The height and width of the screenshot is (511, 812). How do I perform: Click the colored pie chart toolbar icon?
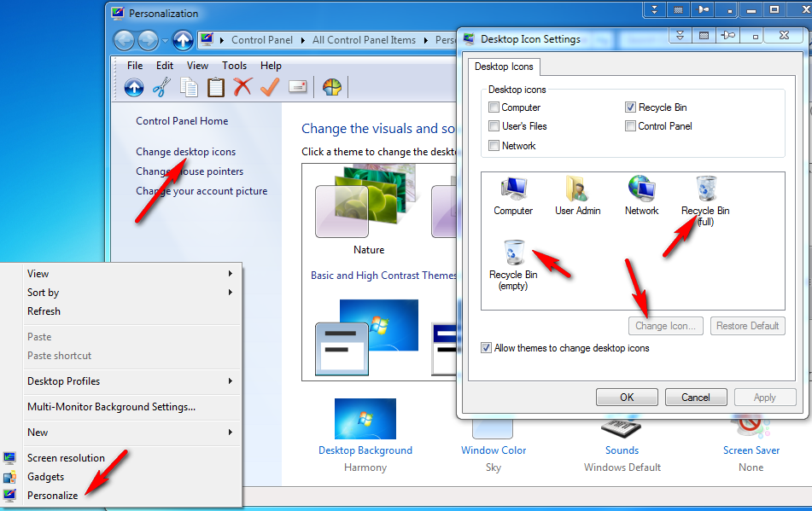(x=332, y=87)
